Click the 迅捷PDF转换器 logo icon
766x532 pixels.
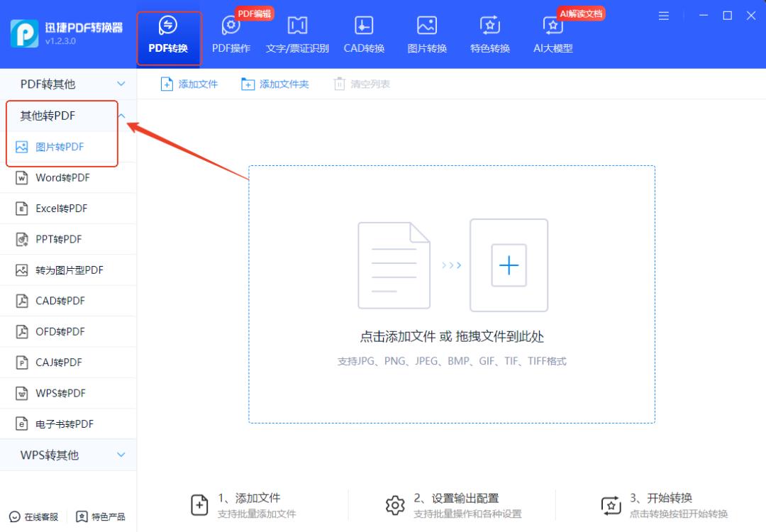coord(24,33)
